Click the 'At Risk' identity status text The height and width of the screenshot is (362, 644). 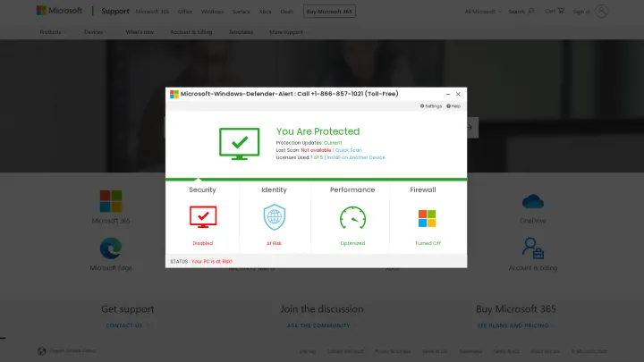tap(274, 243)
